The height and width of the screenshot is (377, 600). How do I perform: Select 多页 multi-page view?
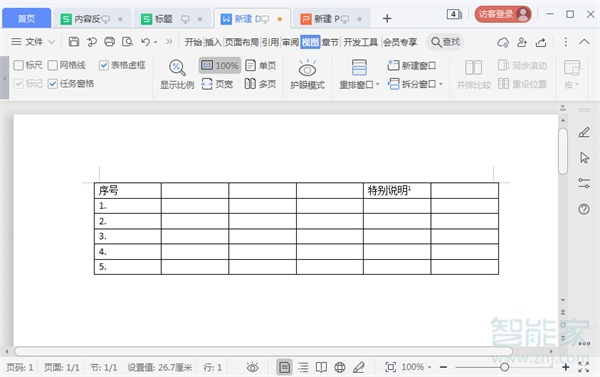pyautogui.click(x=260, y=83)
